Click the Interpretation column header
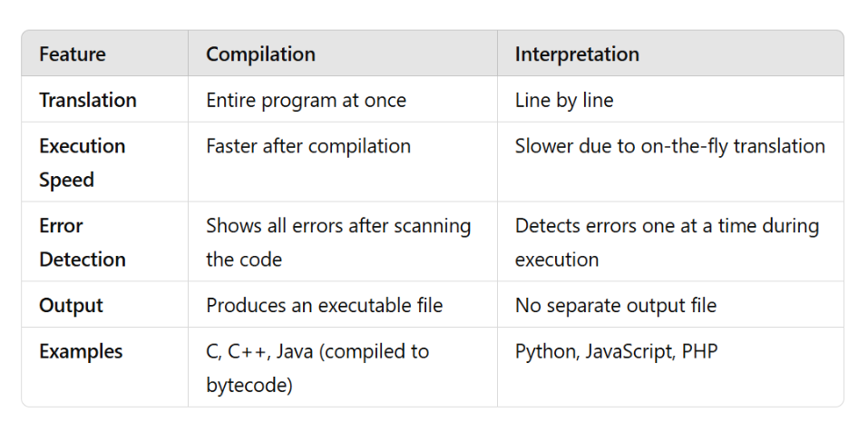 click(577, 54)
